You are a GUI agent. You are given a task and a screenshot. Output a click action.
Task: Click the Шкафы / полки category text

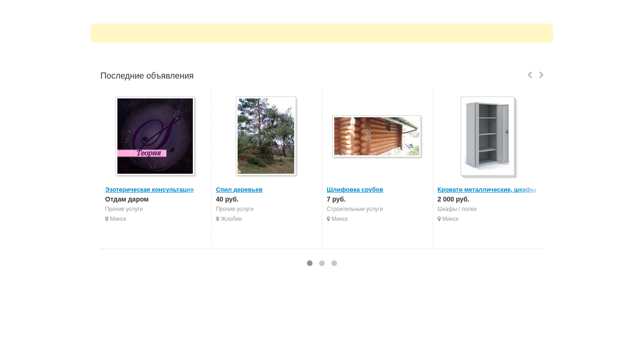pyautogui.click(x=457, y=209)
